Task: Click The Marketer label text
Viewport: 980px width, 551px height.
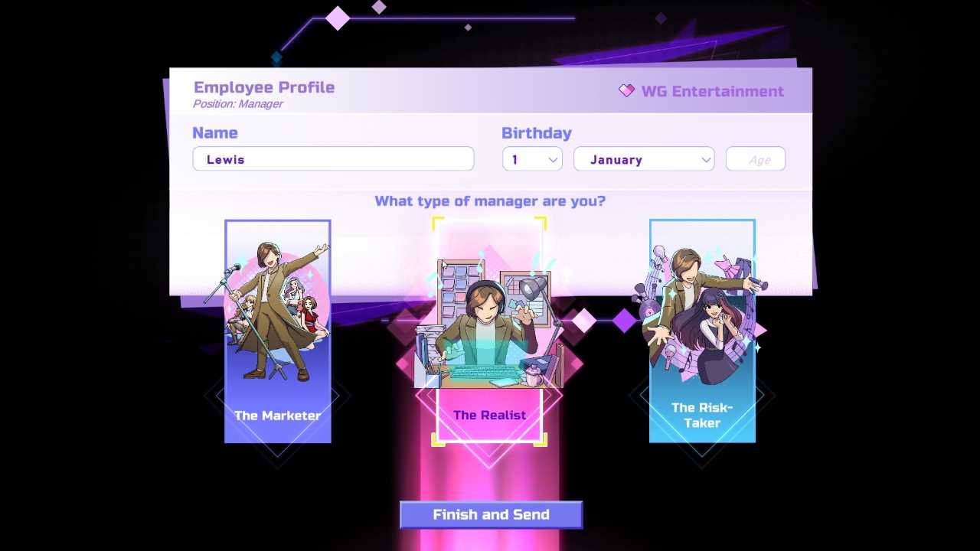Action: [278, 416]
